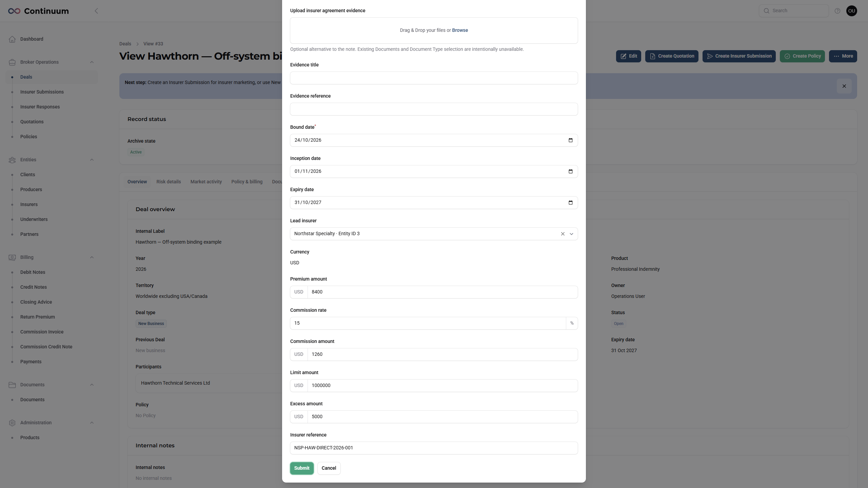Image resolution: width=868 pixels, height=488 pixels.
Task: Click the Billing money icon
Action: (x=12, y=258)
